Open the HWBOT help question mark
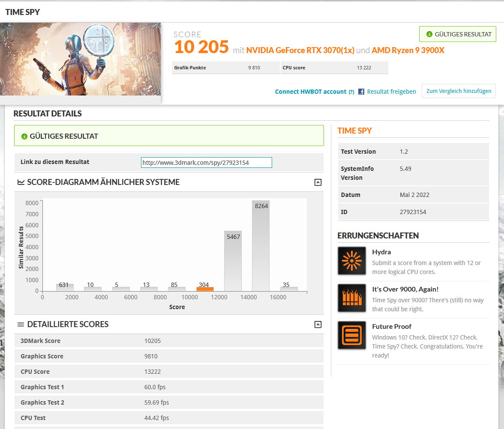The height and width of the screenshot is (429, 504). pyautogui.click(x=351, y=92)
